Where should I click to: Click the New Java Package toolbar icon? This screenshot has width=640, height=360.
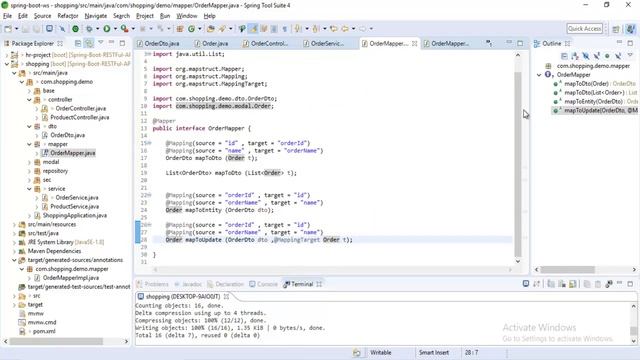point(180,29)
